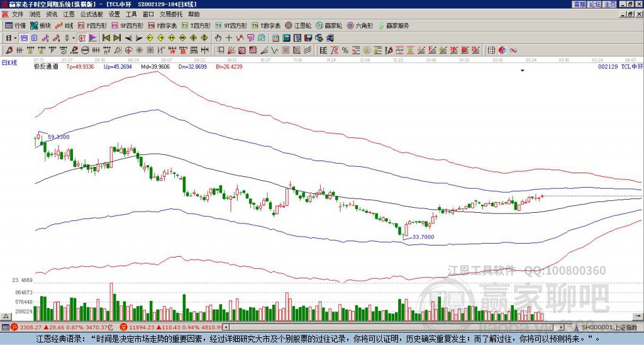Click the small black marker above the chart
This screenshot has width=644, height=345.
pos(523,71)
